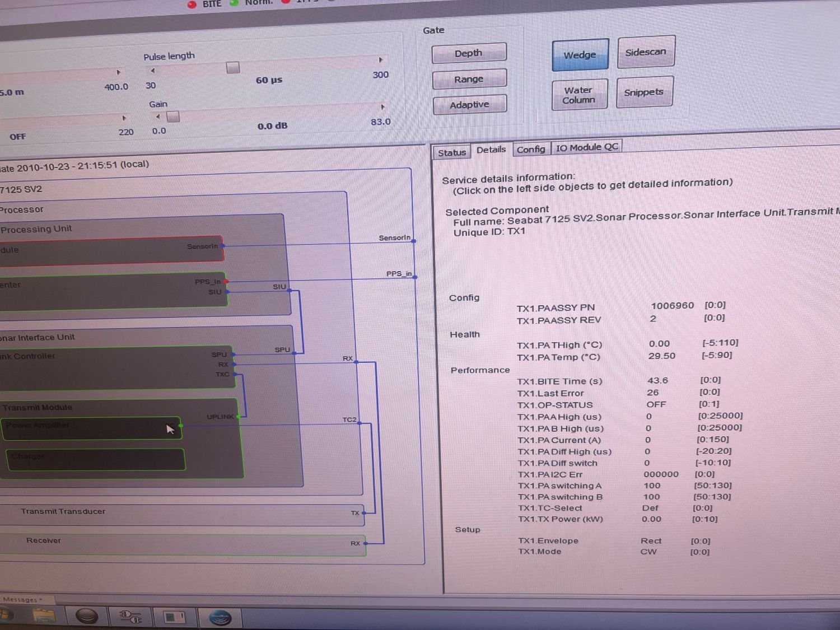
Task: Click the Unique ID: TX1 text
Action: click(x=489, y=232)
